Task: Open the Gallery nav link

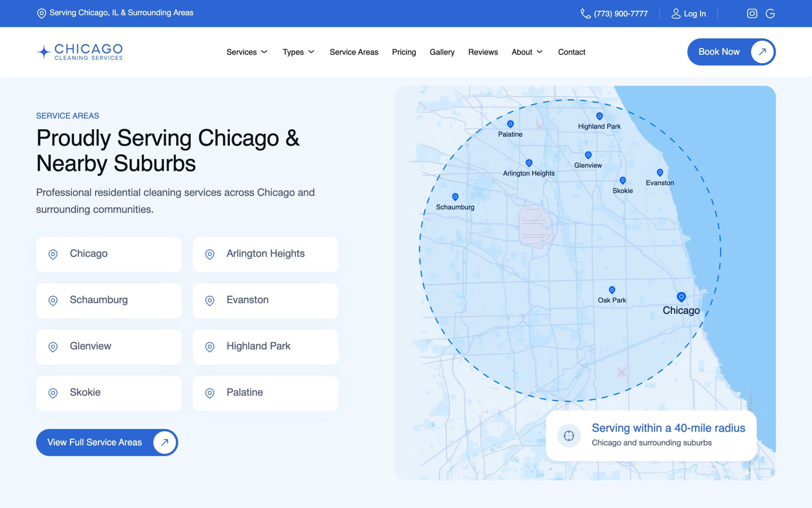Action: pos(442,52)
